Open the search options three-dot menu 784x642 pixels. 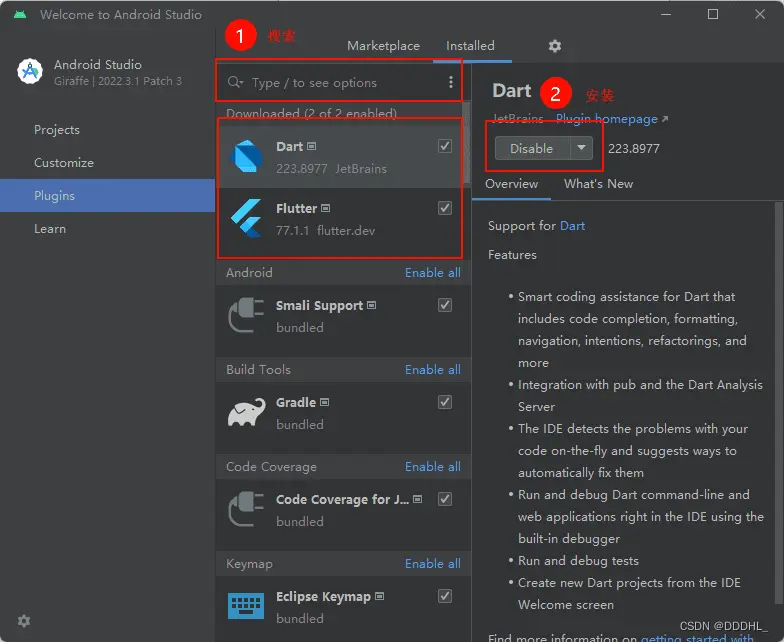(451, 83)
